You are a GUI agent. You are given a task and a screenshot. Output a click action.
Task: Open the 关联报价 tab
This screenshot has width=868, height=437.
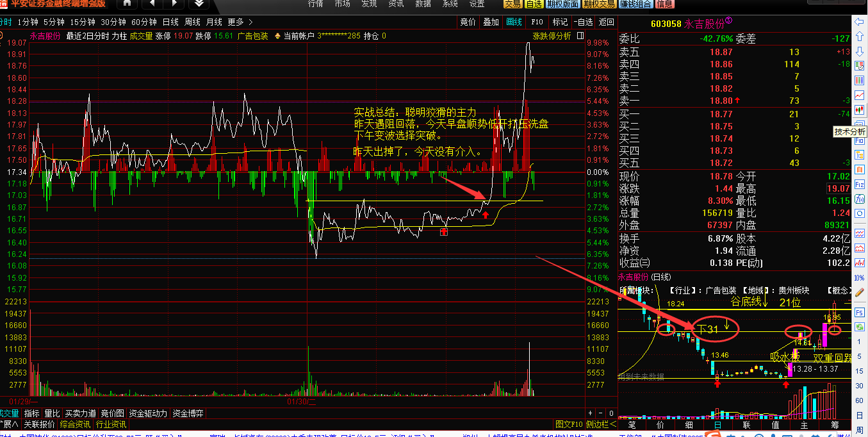(x=39, y=424)
